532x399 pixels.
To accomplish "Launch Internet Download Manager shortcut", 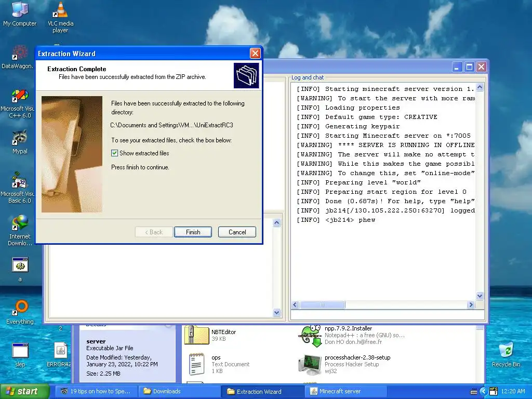I will (20, 230).
